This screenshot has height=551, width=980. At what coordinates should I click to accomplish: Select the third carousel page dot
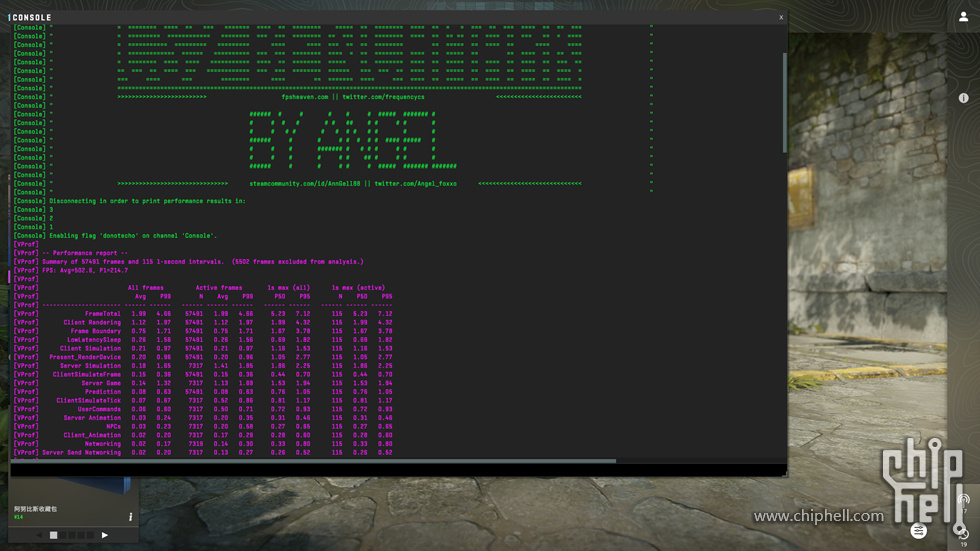[x=72, y=535]
